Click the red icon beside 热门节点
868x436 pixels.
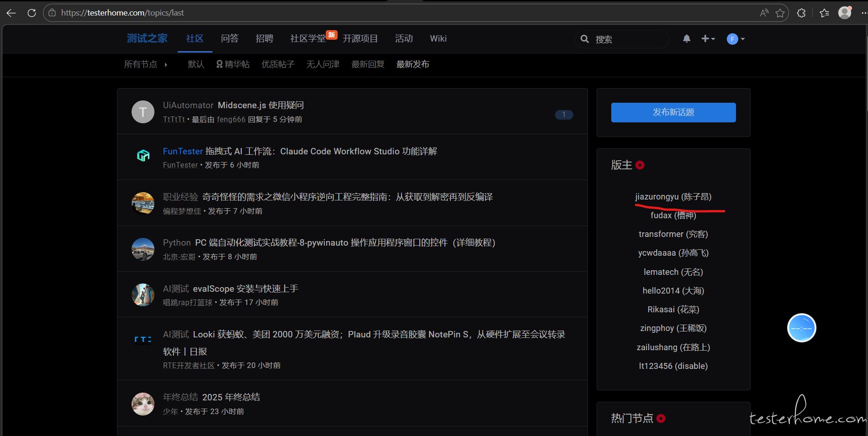click(x=661, y=418)
